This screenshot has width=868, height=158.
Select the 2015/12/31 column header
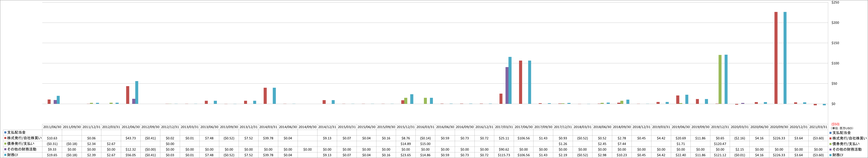406,127
